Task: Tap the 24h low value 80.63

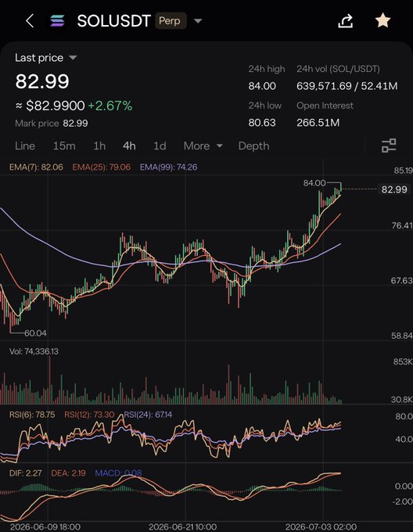Action: pos(262,123)
